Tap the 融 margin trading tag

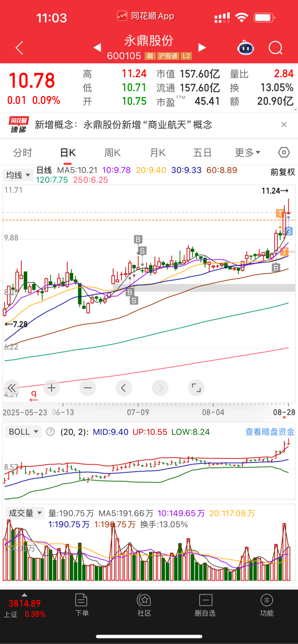(x=150, y=56)
